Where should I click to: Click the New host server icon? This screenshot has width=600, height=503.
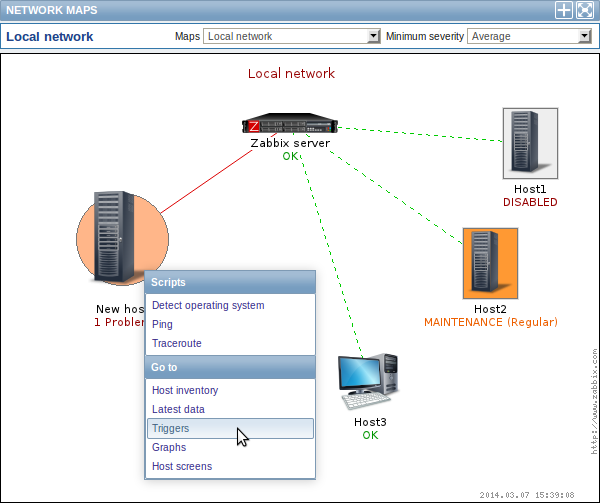[x=122, y=239]
